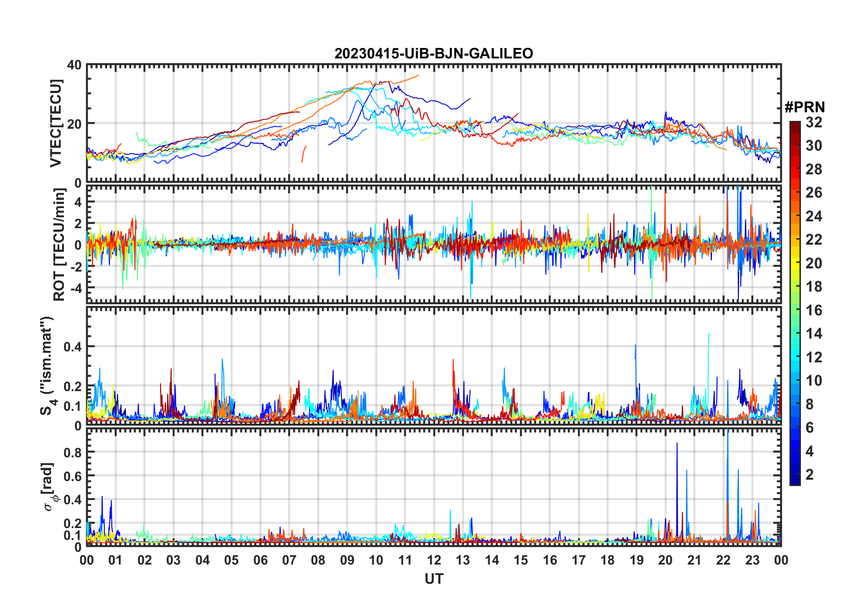The height and width of the screenshot is (607, 868).
Task: Click the #PRN colorbar title
Action: pos(805,107)
